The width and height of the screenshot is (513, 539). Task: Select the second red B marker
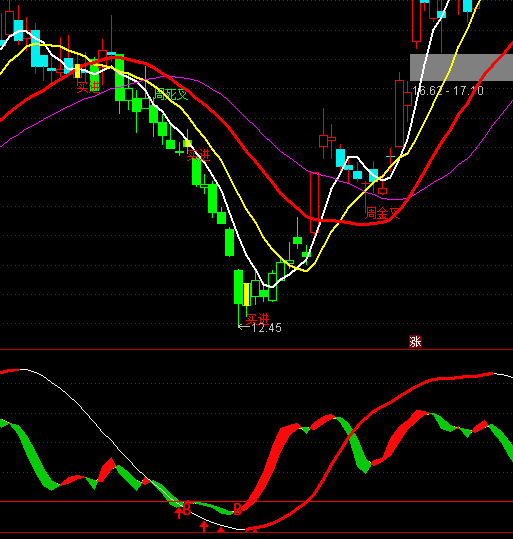[238, 509]
